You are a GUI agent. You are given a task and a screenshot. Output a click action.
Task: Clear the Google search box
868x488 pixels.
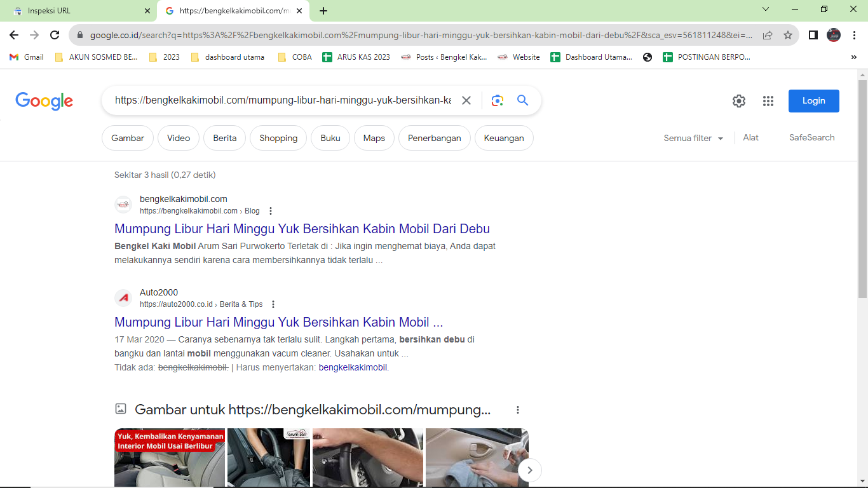click(466, 100)
